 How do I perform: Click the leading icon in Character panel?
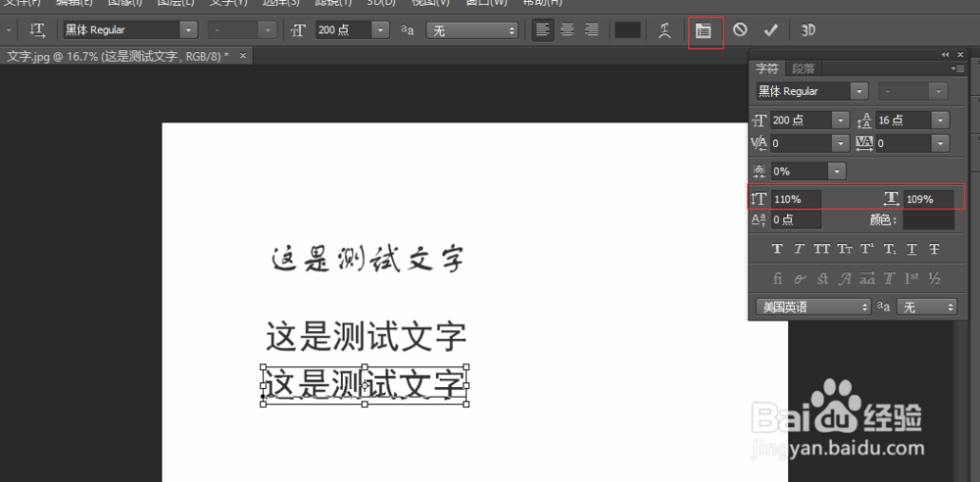(x=864, y=120)
